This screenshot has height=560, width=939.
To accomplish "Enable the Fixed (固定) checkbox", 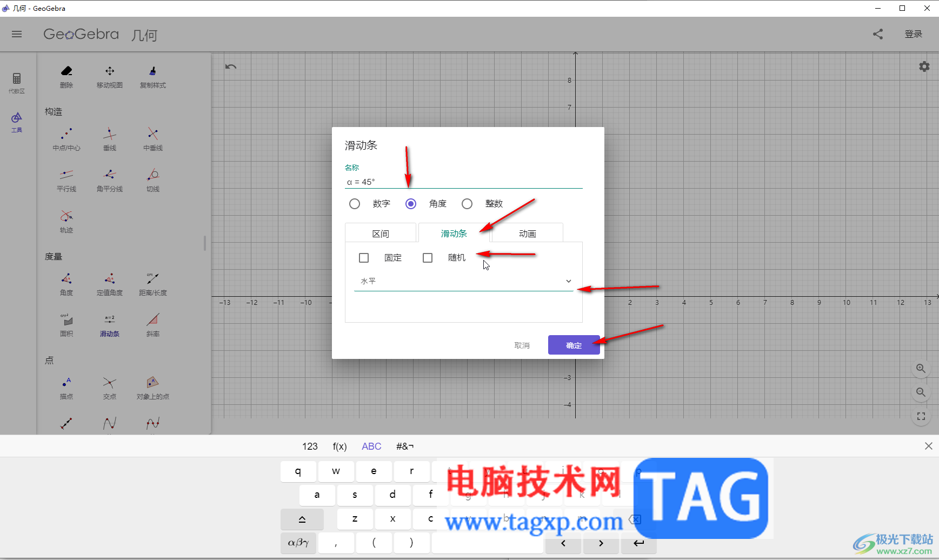I will point(364,258).
